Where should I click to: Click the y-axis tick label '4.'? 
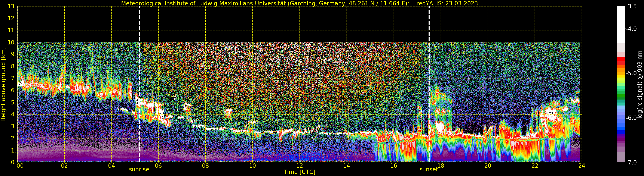(13, 114)
